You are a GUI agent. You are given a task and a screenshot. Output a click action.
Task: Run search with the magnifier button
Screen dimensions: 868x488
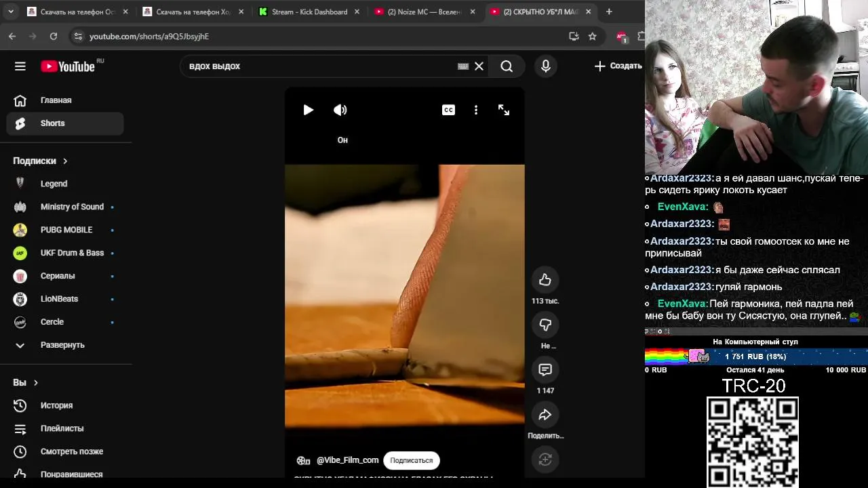[507, 66]
